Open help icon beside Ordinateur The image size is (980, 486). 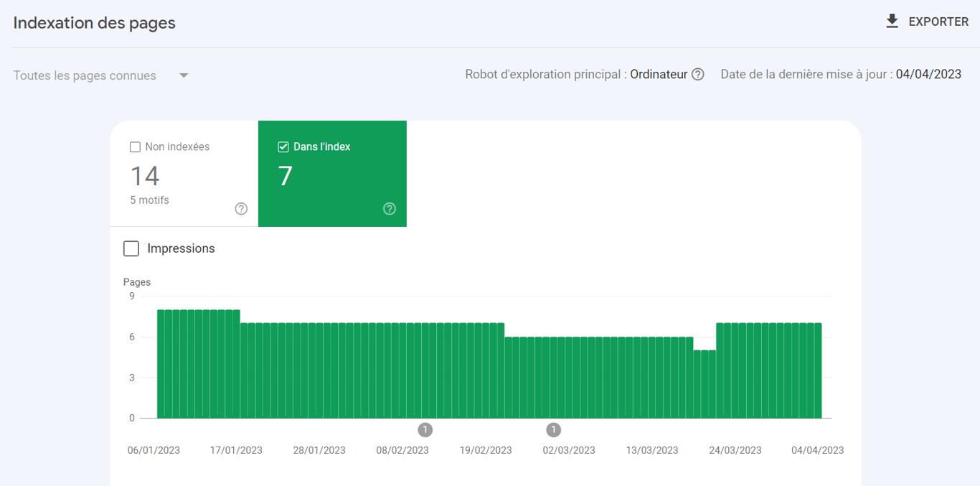[x=699, y=74]
